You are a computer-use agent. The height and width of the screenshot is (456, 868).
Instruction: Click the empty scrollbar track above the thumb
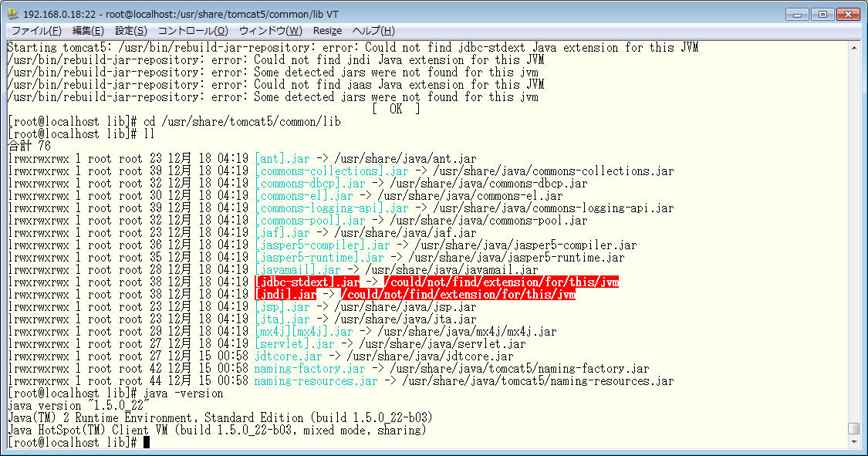tap(853, 231)
